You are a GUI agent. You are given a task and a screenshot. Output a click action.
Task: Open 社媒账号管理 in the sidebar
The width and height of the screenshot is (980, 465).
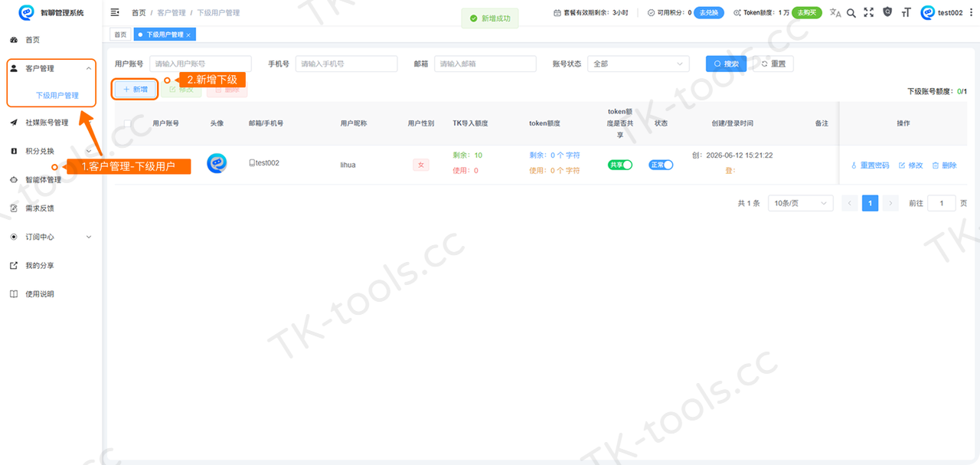coord(51,122)
